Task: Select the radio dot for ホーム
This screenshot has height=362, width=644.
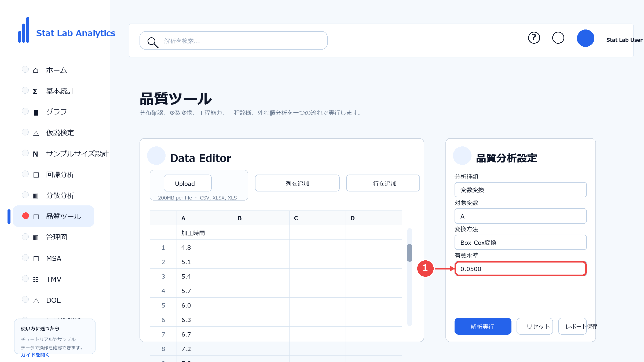Action: 25,69
